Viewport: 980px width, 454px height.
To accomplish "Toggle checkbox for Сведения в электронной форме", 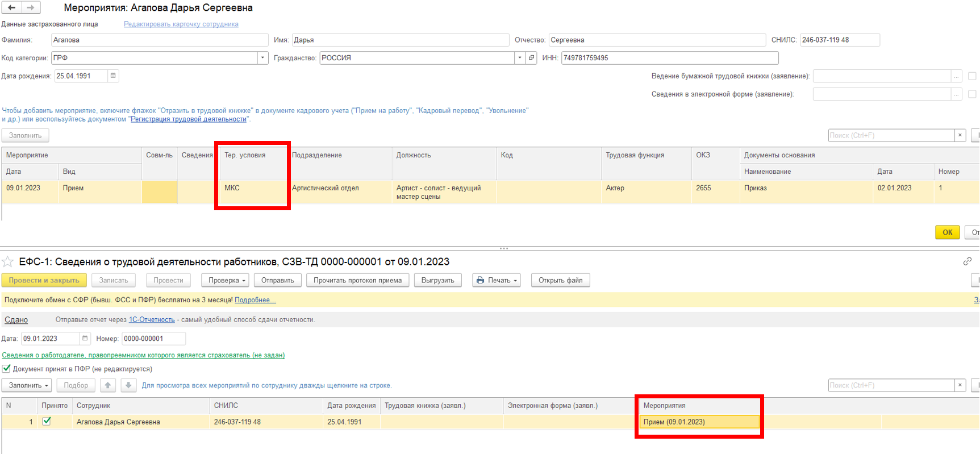I will (972, 94).
